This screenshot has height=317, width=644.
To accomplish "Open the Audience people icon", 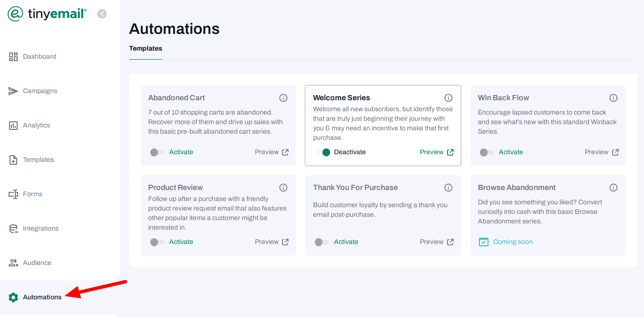I will [x=13, y=263].
